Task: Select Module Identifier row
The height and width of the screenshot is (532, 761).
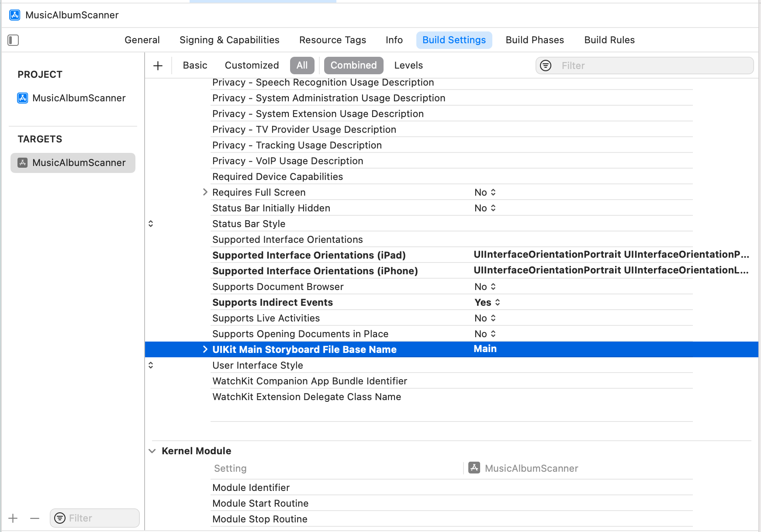Action: [x=452, y=487]
